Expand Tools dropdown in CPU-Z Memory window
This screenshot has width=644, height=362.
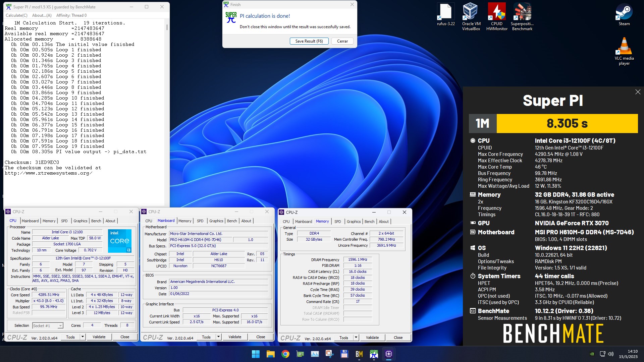coord(356,338)
